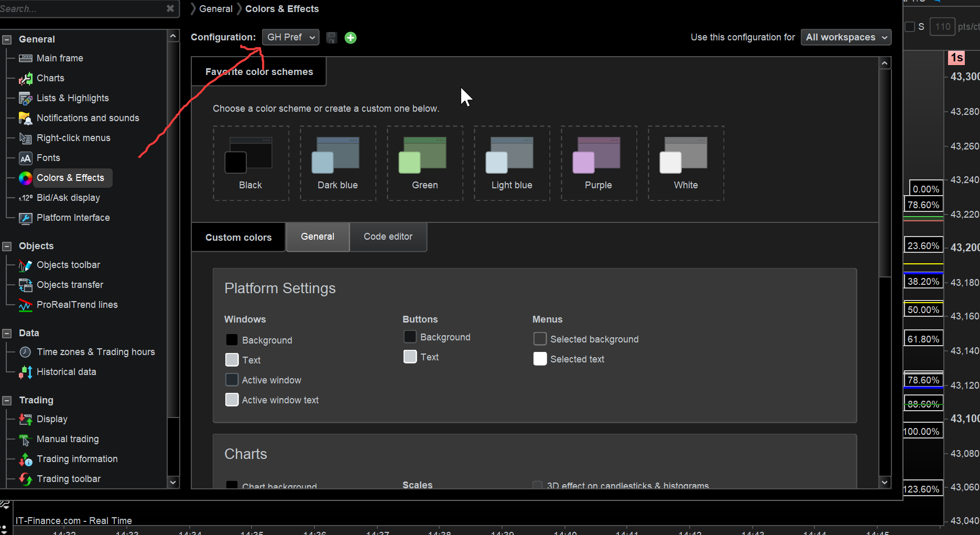The image size is (980, 535).
Task: Open the Configuration GH Pref dropdown
Action: [x=291, y=37]
